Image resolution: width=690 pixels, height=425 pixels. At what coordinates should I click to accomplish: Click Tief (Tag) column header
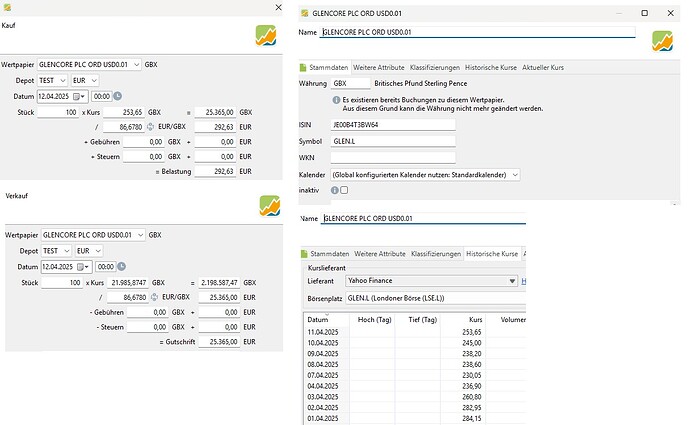coord(418,320)
